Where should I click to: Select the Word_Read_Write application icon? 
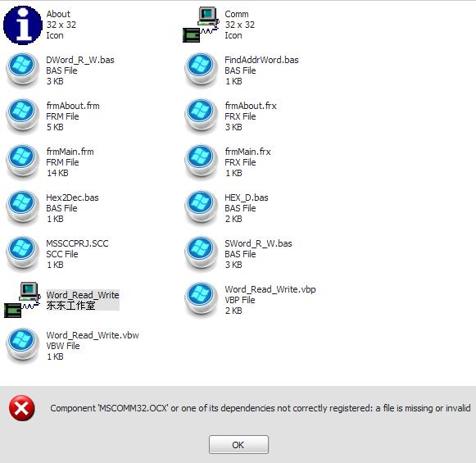coord(22,300)
